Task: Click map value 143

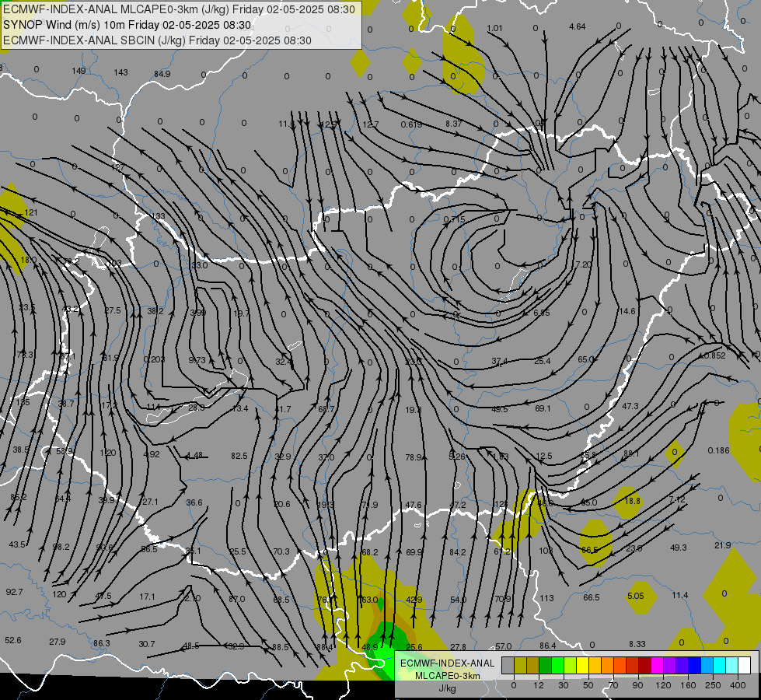Action: coord(120,72)
